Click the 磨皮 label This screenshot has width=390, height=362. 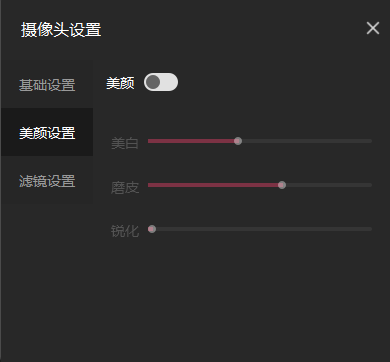pyautogui.click(x=125, y=188)
